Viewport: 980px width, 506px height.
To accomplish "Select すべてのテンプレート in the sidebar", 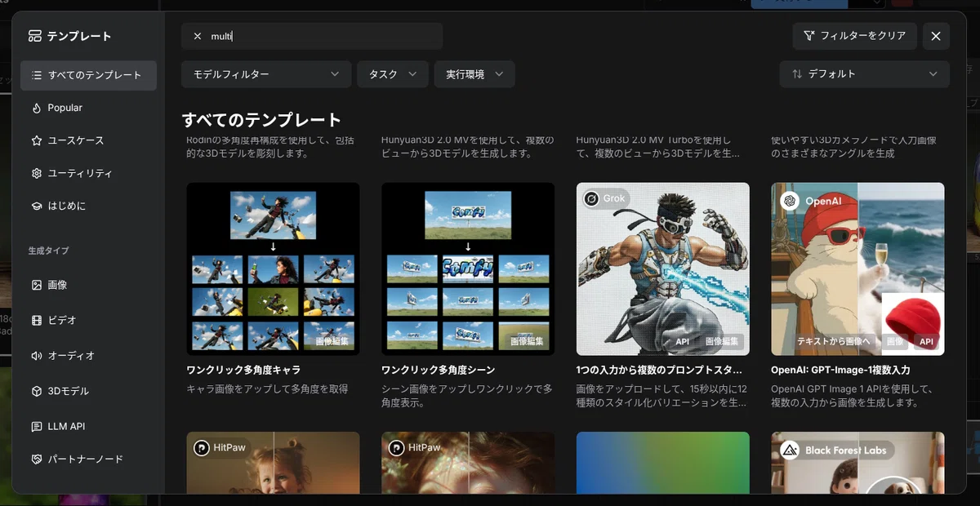I will (88, 75).
